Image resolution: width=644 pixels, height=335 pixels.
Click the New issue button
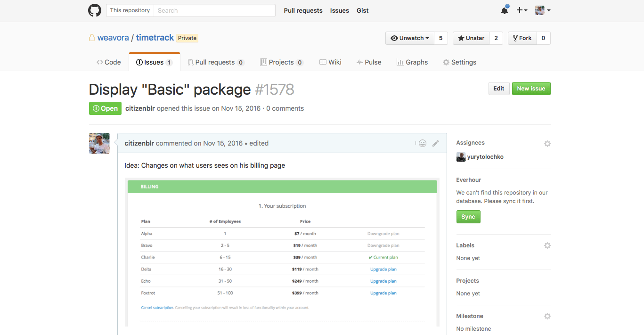531,89
